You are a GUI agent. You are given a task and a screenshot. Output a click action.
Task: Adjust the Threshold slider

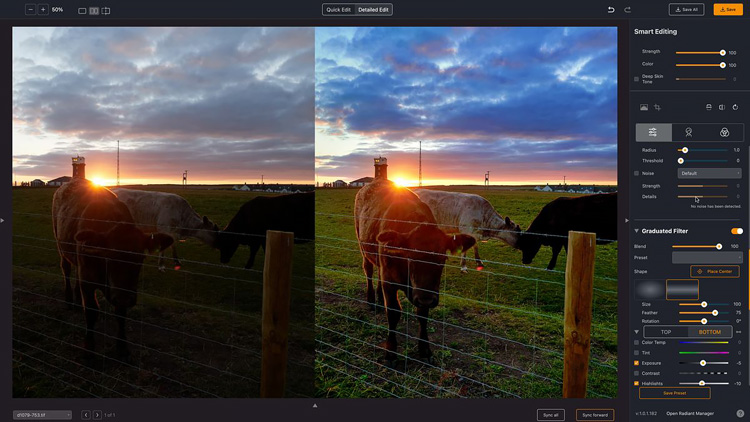703,161
